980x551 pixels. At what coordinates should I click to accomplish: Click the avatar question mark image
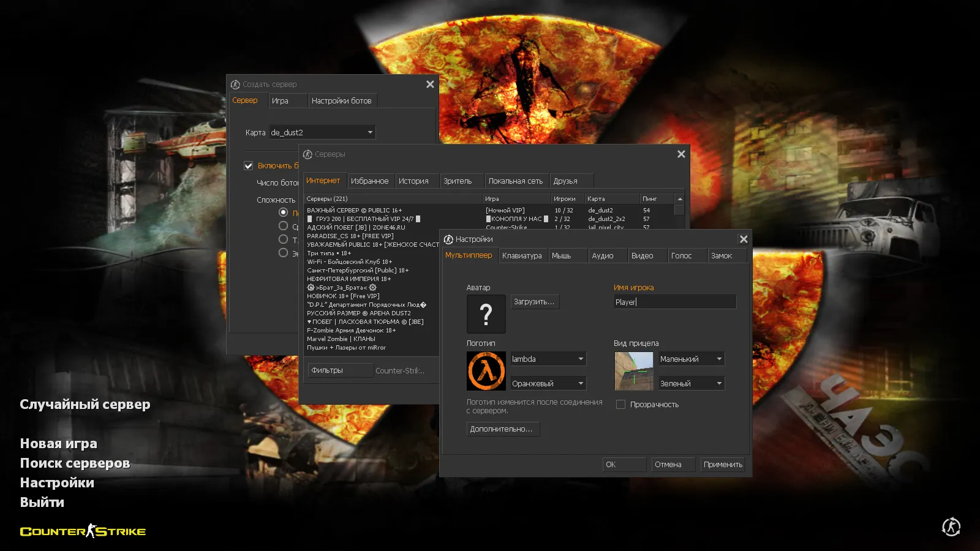(x=486, y=314)
